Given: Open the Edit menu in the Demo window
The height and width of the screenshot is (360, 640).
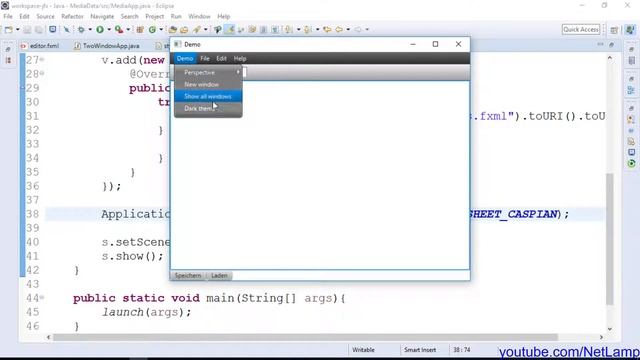Looking at the screenshot, I should [221, 58].
